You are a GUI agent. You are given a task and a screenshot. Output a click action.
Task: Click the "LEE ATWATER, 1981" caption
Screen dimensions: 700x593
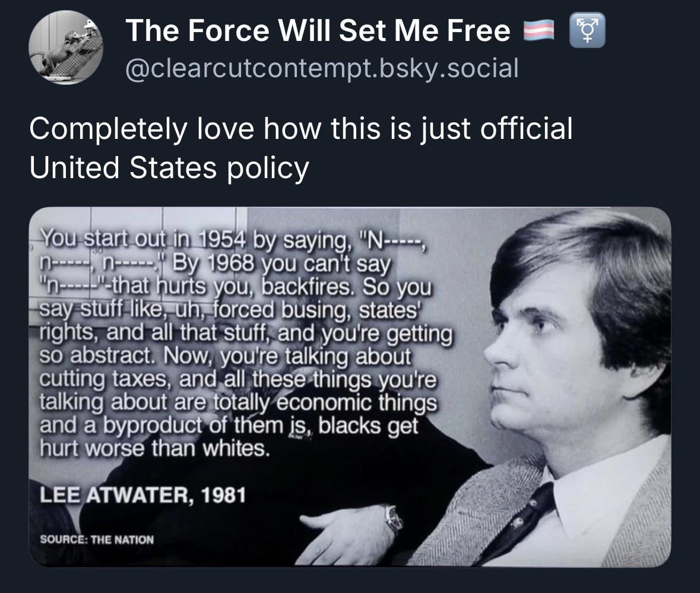pos(142,495)
